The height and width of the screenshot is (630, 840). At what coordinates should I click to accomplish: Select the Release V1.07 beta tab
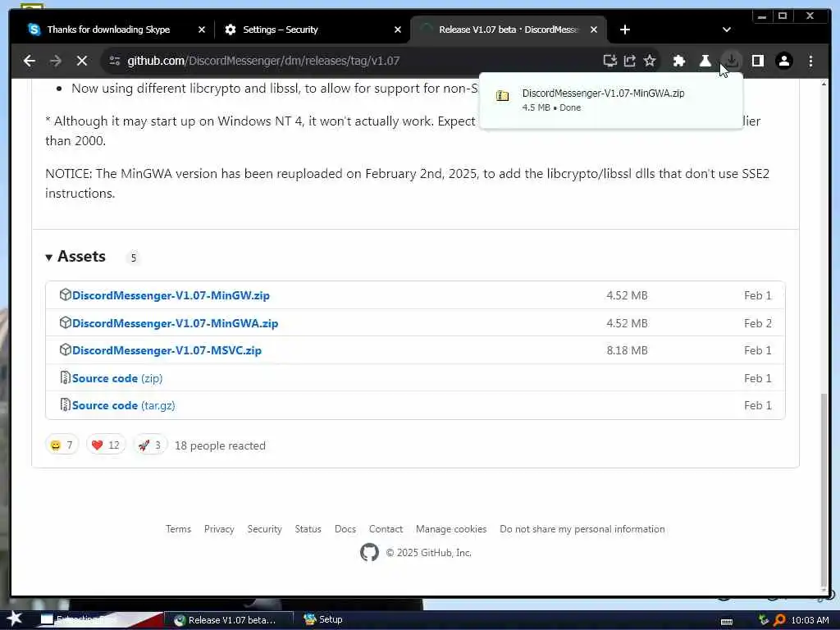pyautogui.click(x=509, y=30)
